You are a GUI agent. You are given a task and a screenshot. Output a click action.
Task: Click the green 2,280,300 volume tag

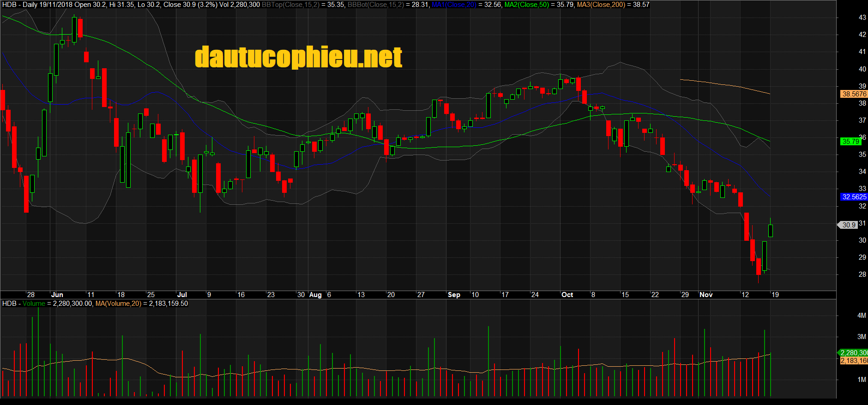pyautogui.click(x=853, y=353)
